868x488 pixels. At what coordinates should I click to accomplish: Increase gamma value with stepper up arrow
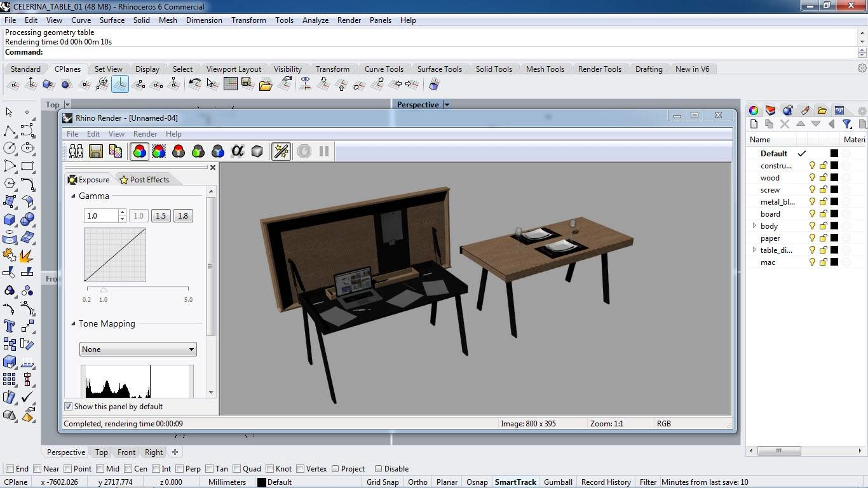pyautogui.click(x=122, y=213)
